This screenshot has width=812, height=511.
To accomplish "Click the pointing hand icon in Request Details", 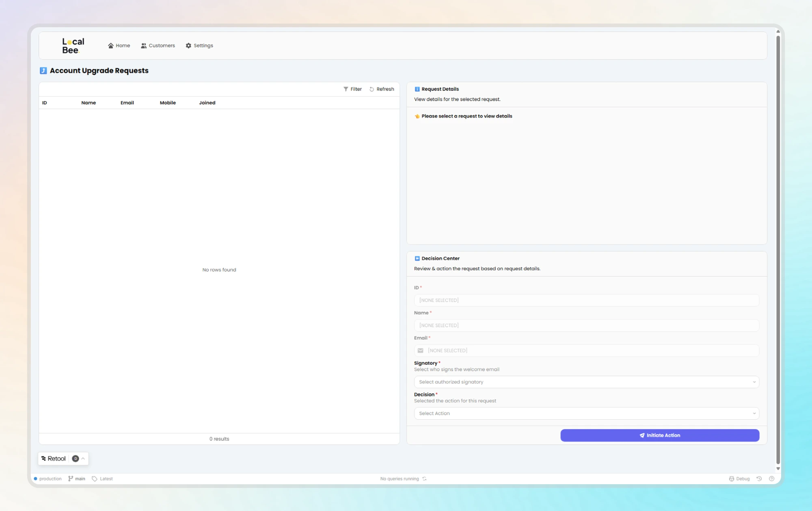I will (x=417, y=116).
